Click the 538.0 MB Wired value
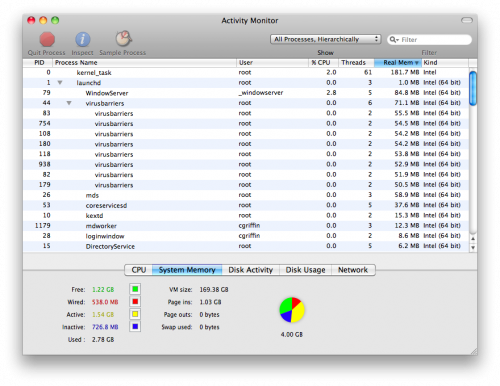The image size is (500, 386). point(105,302)
